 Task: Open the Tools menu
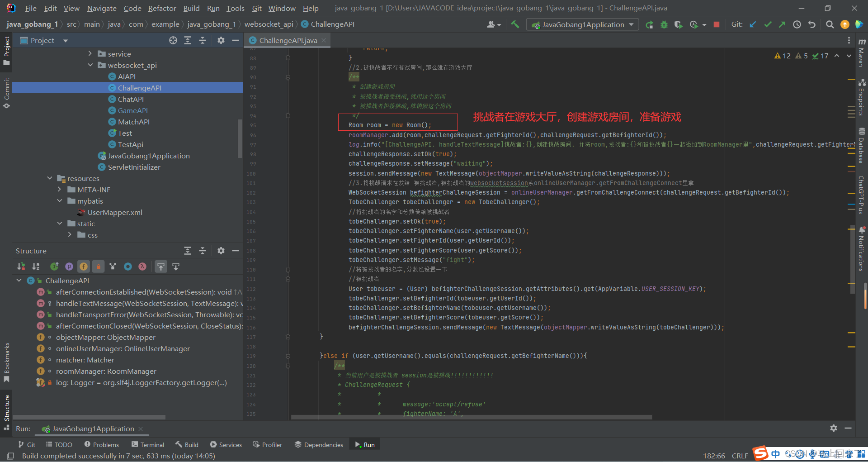[x=235, y=8]
